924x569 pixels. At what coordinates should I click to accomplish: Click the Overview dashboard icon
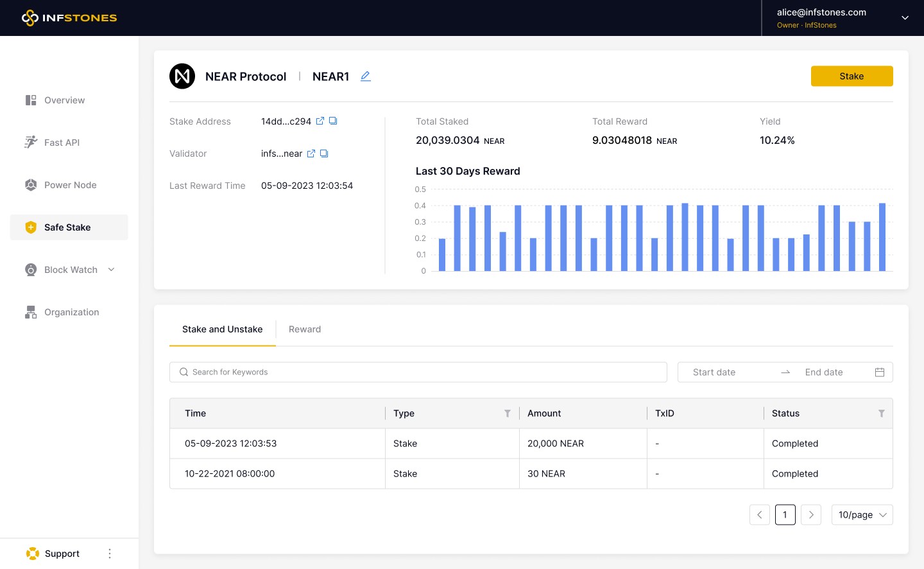(x=31, y=100)
